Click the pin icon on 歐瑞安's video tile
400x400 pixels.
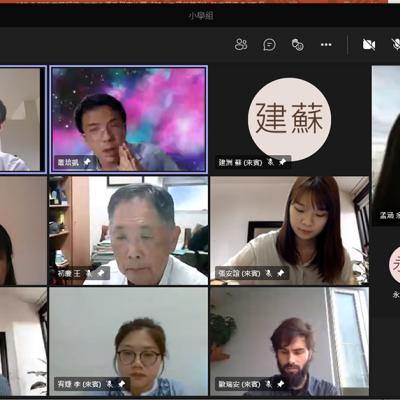(281, 384)
